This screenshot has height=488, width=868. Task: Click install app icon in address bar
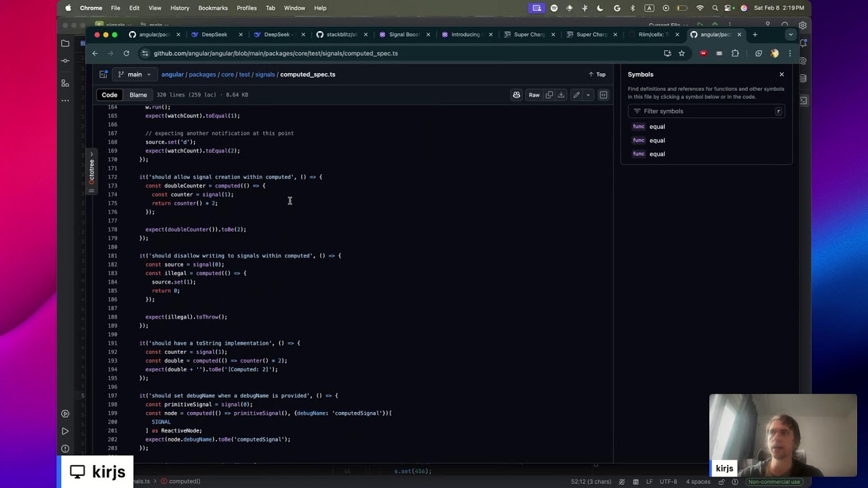tap(667, 53)
